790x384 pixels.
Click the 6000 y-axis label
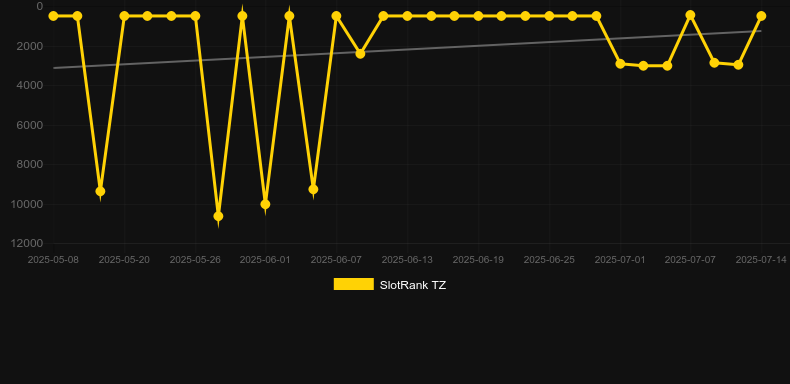pyautogui.click(x=29, y=125)
